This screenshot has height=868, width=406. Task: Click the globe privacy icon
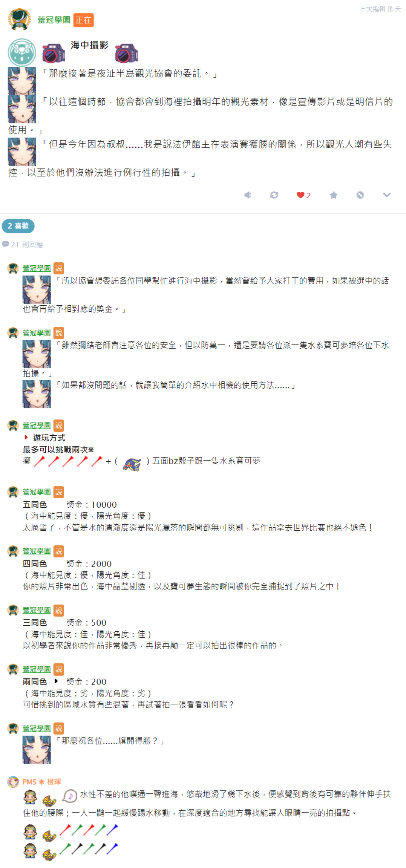point(360,195)
